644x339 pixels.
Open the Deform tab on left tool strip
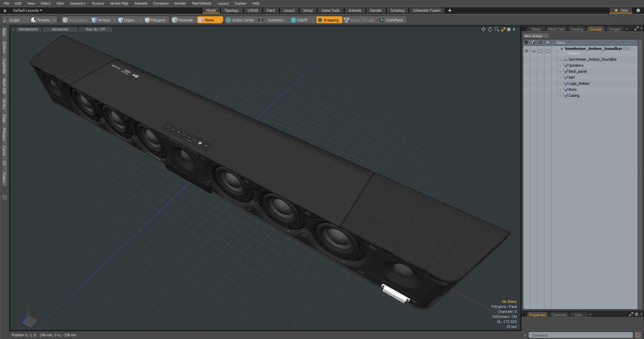[4, 48]
